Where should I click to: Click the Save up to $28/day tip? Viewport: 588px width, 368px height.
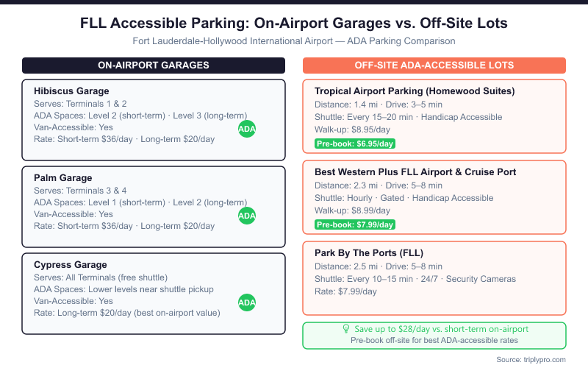pos(440,330)
